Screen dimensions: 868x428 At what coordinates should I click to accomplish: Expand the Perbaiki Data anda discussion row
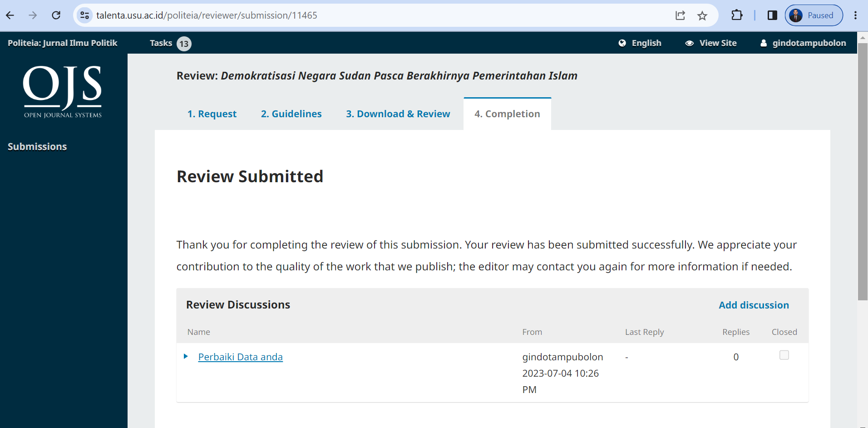pyautogui.click(x=186, y=357)
